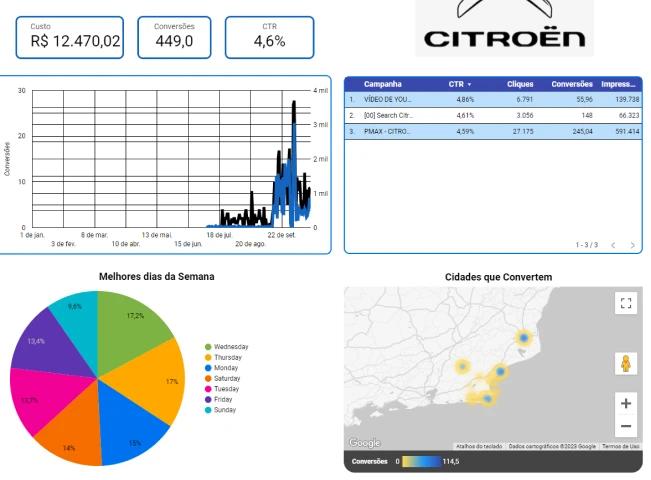
Task: Click the Conversões 449,0 scorecard
Action: pos(174,37)
